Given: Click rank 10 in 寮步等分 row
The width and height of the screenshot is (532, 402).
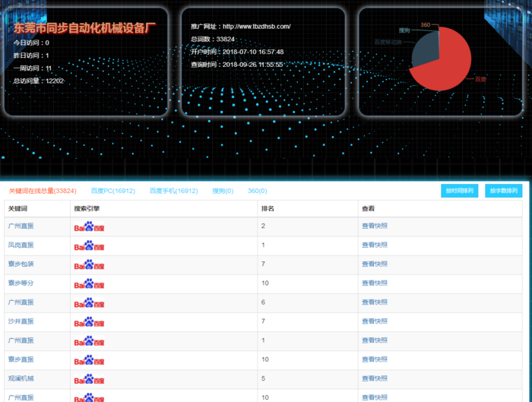Looking at the screenshot, I should [x=265, y=283].
